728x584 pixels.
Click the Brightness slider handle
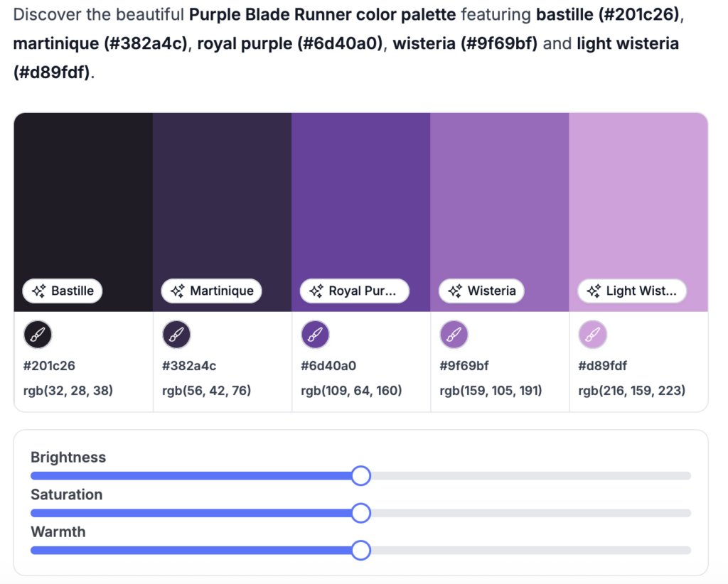(361, 475)
